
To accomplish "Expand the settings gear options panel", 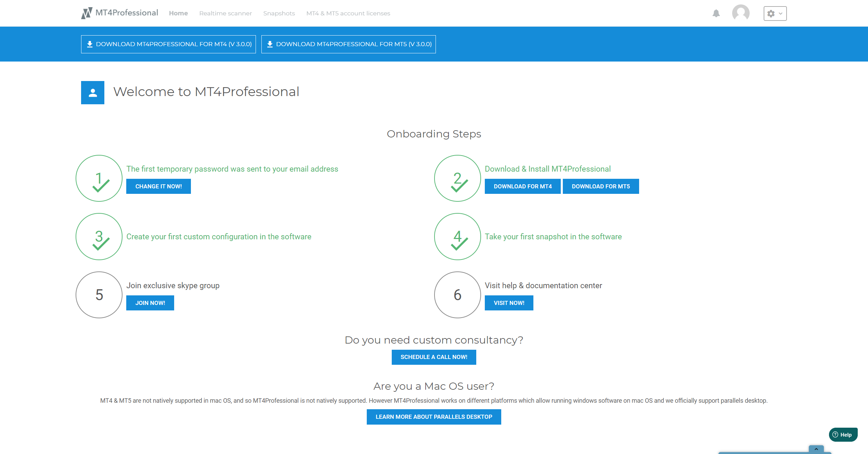I will pos(775,13).
